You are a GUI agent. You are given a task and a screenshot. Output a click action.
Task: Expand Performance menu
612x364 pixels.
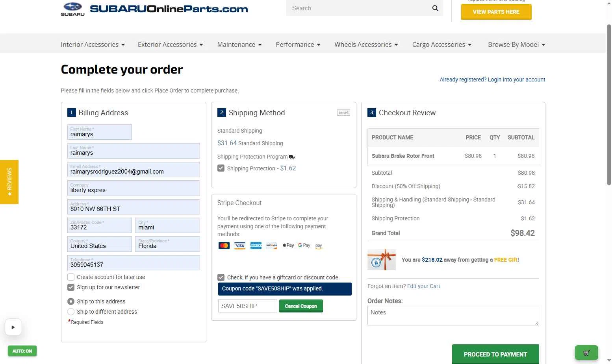click(298, 44)
